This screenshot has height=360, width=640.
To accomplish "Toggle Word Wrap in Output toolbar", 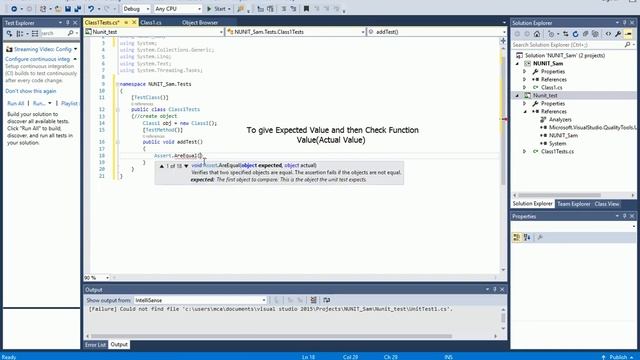I will (327, 300).
